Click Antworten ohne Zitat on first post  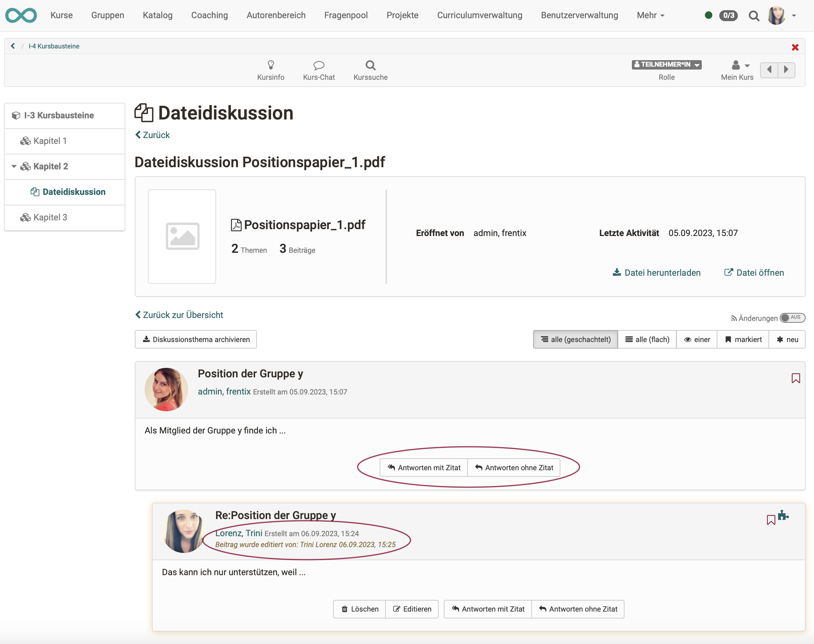point(515,468)
